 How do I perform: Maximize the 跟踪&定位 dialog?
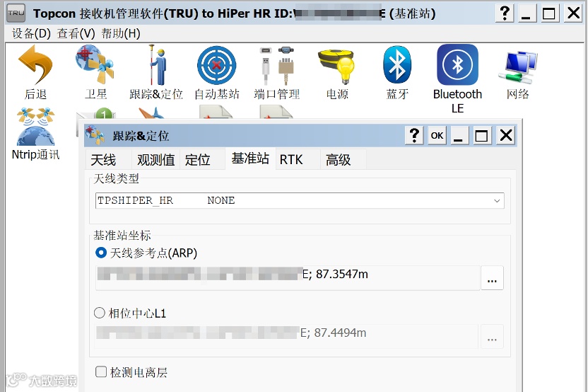click(x=481, y=136)
